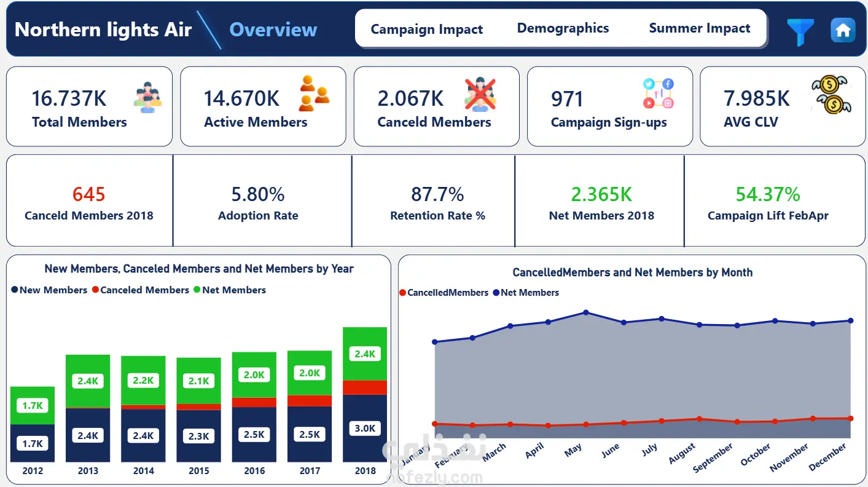Viewport: 868px width, 487px height.
Task: Select the Campaign Lift FebApr card
Action: tap(768, 200)
